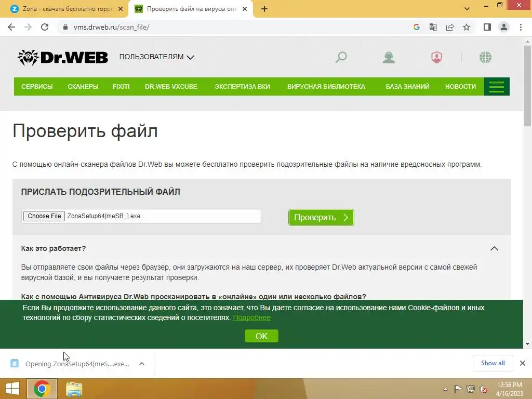
Task: Click the browser forward arrow
Action: tap(28, 27)
